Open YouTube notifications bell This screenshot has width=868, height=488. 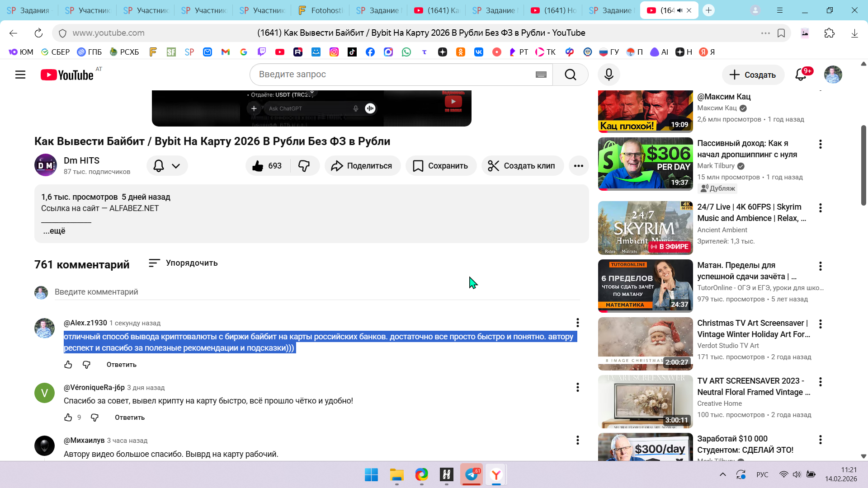coord(801,75)
